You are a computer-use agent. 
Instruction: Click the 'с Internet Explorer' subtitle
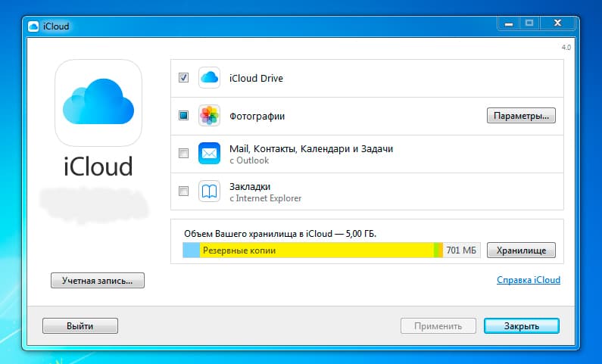coord(265,198)
